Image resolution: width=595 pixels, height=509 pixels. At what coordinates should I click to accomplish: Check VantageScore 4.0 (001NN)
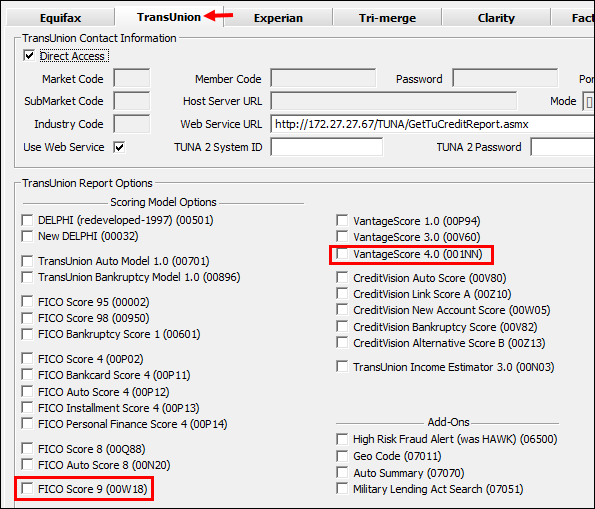click(342, 254)
